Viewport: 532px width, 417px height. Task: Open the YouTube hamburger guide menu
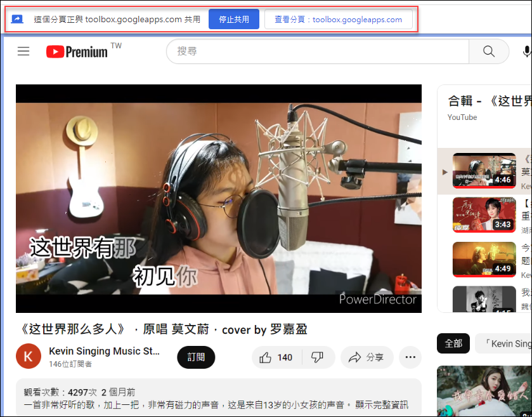[x=23, y=51]
